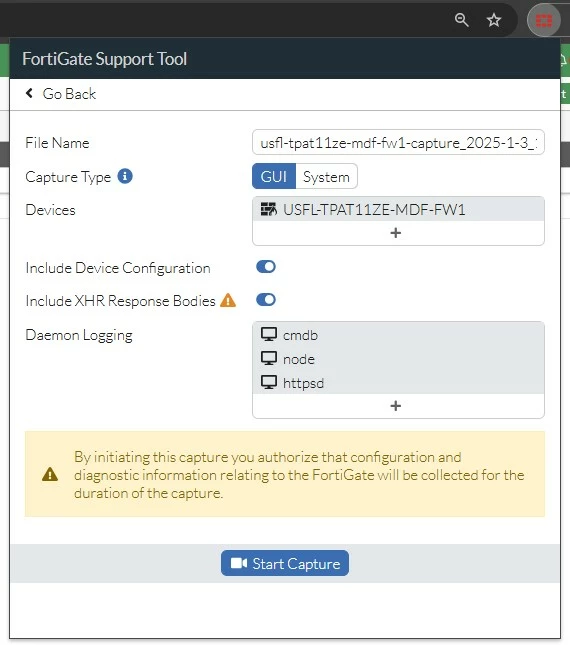
Task: Click the monitor icon next to httpsd
Action: 269,383
